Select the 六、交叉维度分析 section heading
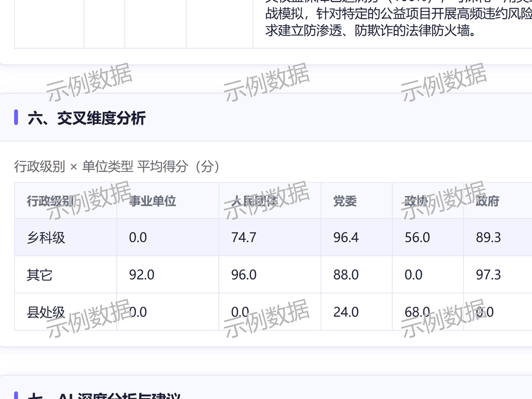 (87, 118)
